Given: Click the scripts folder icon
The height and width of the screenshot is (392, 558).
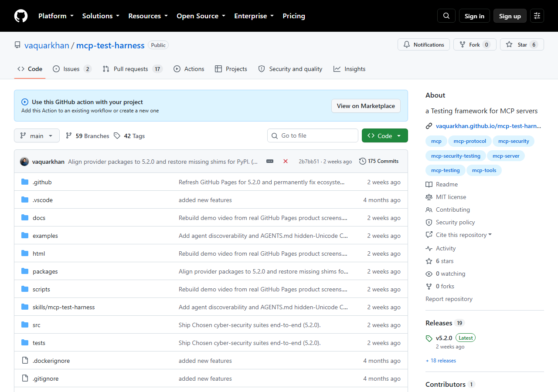Looking at the screenshot, I should coord(25,289).
